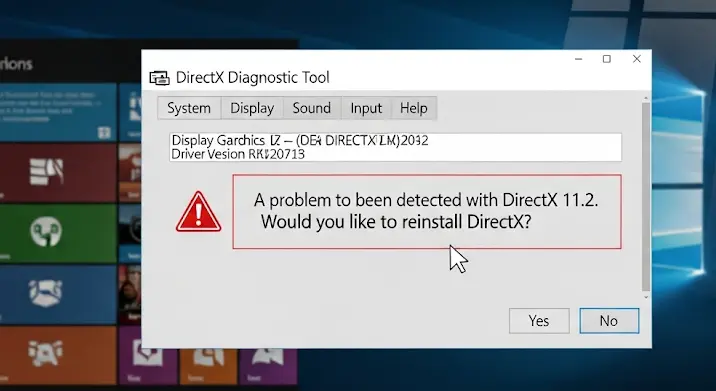Click the display info text field

pos(395,147)
